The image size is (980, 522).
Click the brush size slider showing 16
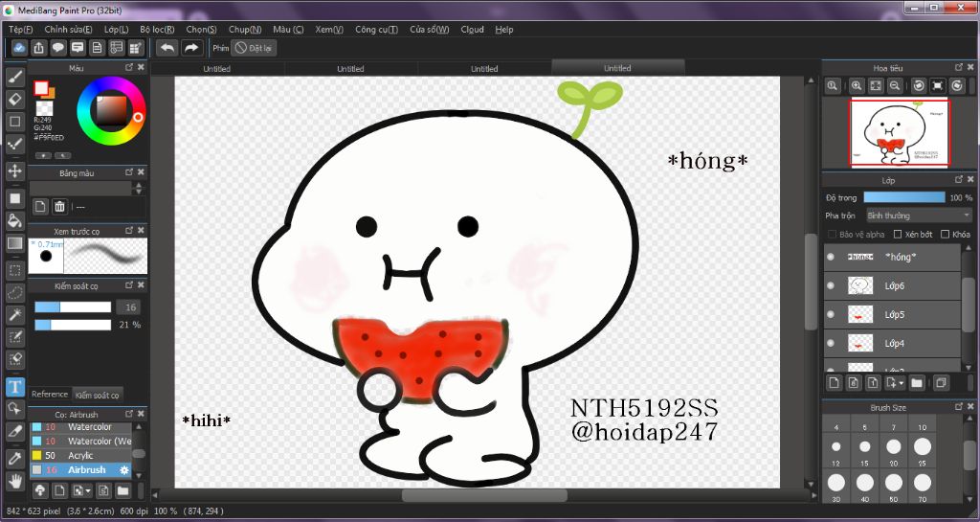coord(73,306)
